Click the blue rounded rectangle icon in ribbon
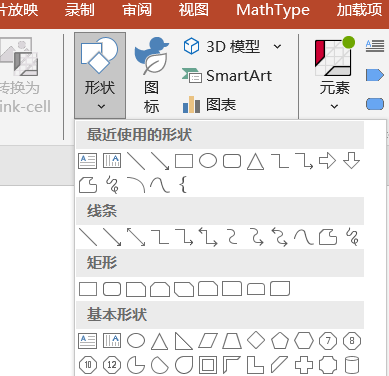389x376 pixels. tap(375, 104)
